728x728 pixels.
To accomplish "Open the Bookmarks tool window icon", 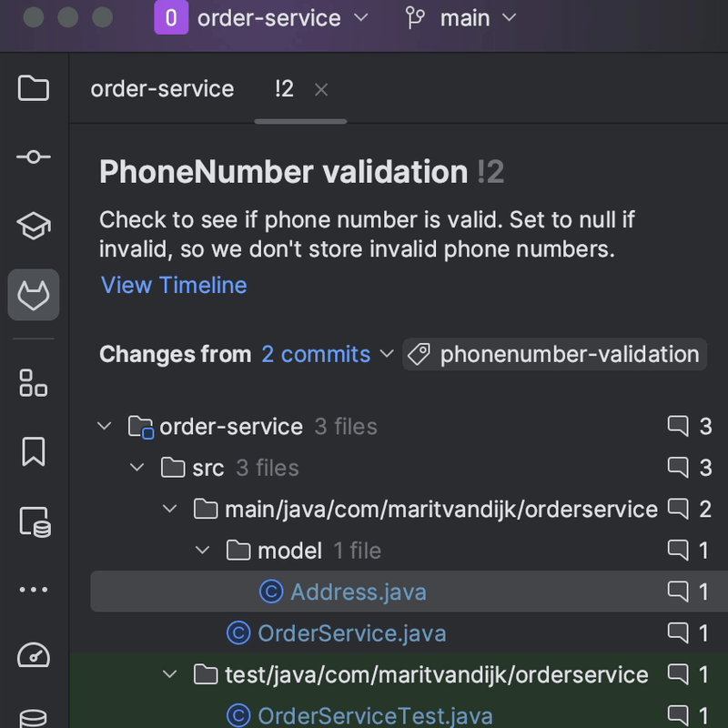I will (x=34, y=451).
